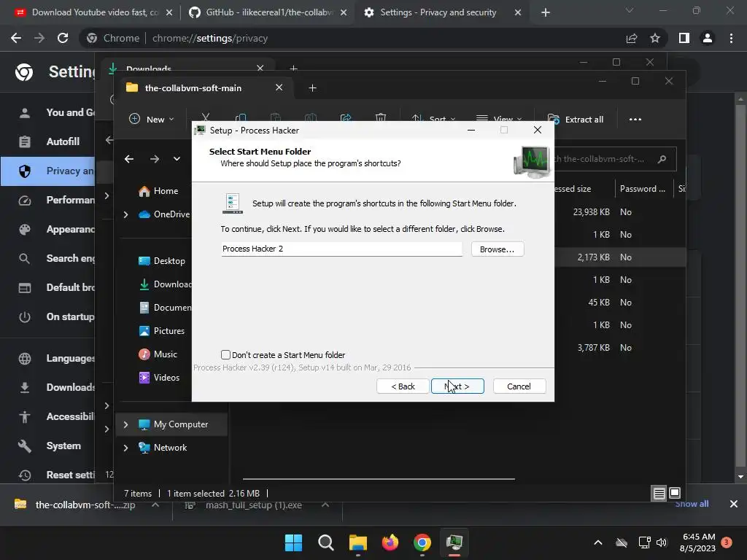
Task: Click Password column header in Explorer
Action: [x=643, y=189]
